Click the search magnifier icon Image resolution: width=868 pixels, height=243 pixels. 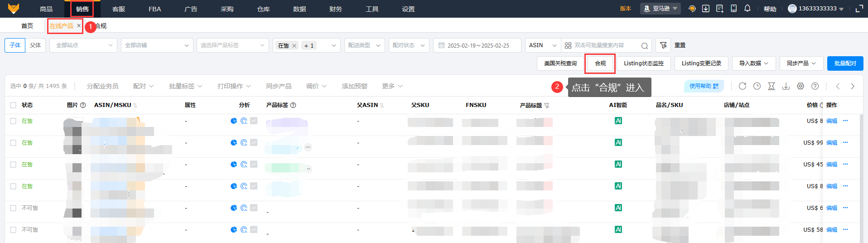tap(645, 46)
